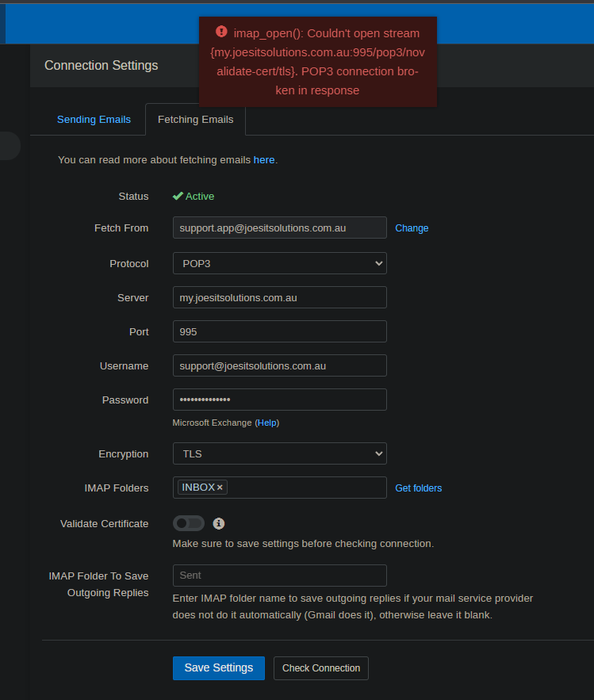Image resolution: width=594 pixels, height=700 pixels.
Task: Focus the Server input field
Action: (280, 297)
